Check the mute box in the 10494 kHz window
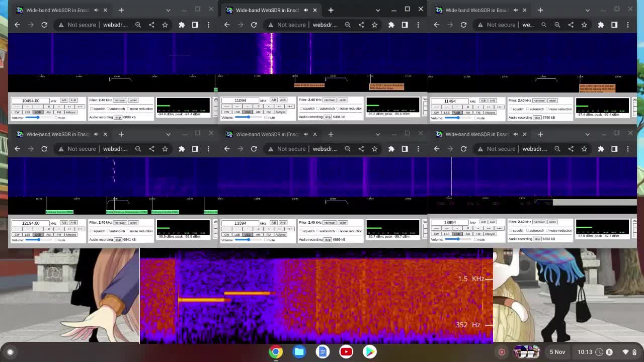The image size is (644, 362). pos(55,117)
